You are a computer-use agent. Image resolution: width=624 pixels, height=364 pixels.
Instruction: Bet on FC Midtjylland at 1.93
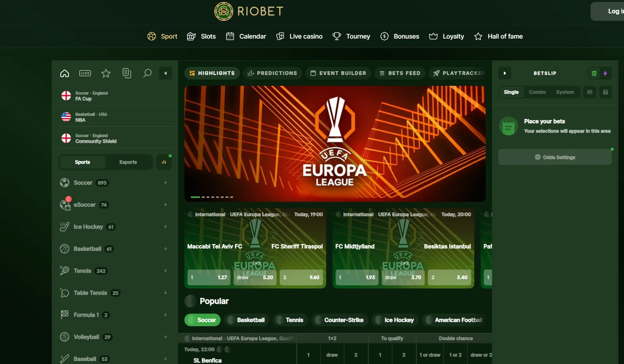pos(357,277)
